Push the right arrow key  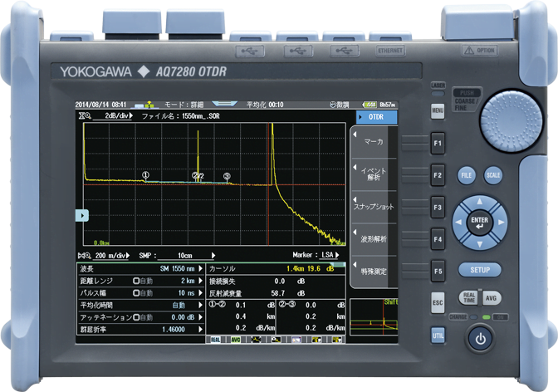click(501, 223)
